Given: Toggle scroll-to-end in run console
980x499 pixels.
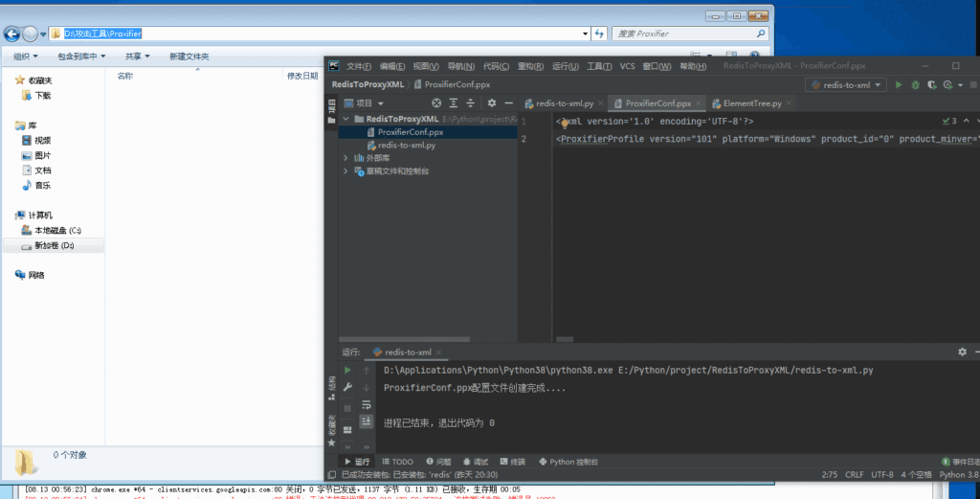Looking at the screenshot, I should pos(367,421).
